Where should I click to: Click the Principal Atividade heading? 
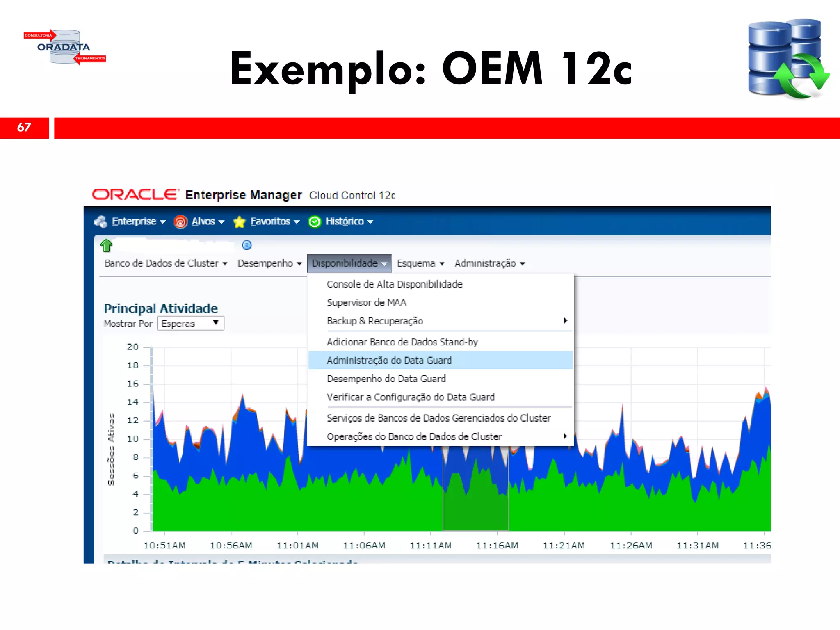tap(161, 308)
